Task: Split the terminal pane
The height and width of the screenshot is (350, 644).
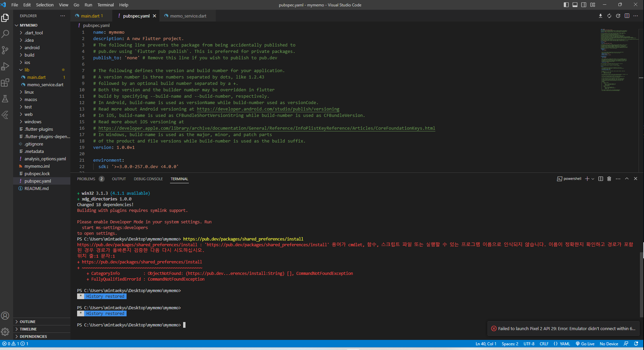Action: pos(601,179)
